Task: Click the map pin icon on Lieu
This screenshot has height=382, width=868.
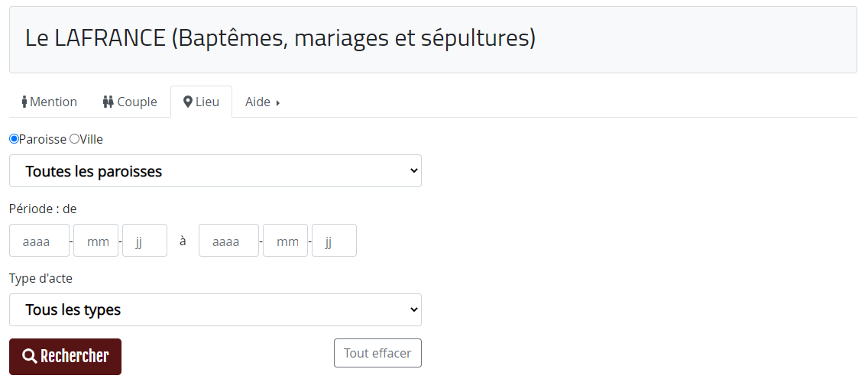Action: pos(188,102)
